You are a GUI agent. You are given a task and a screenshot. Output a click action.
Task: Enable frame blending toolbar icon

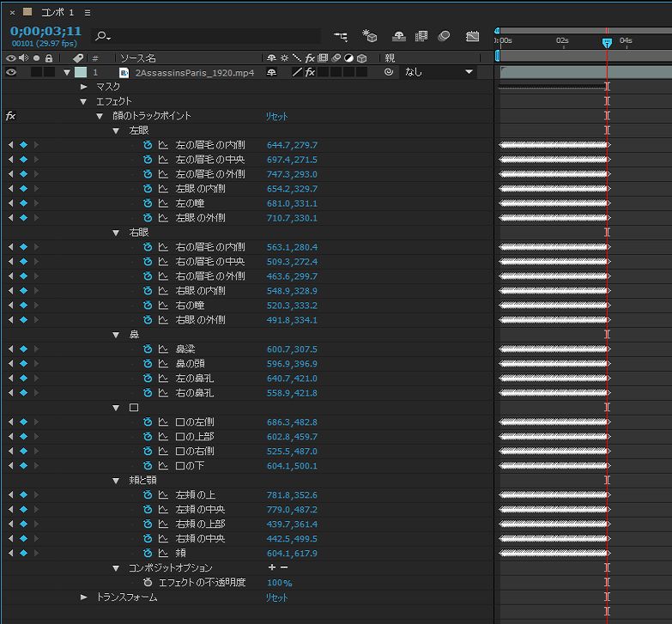(x=421, y=36)
